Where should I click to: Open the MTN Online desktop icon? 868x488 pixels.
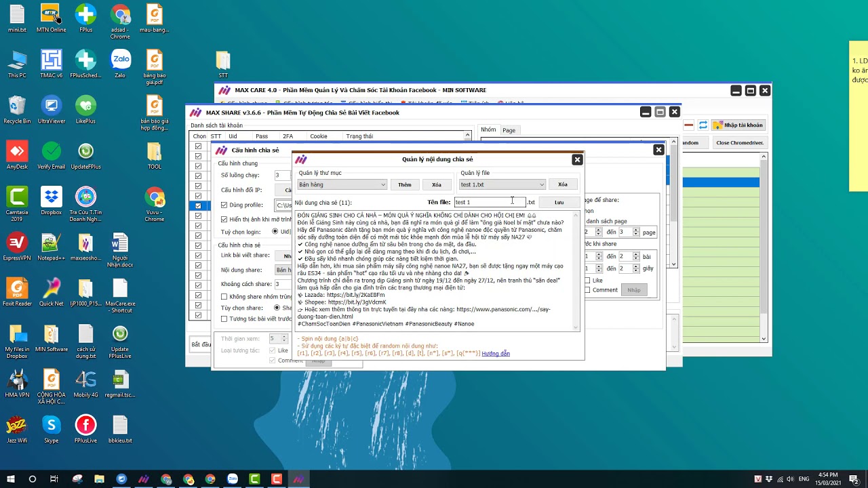pos(51,18)
